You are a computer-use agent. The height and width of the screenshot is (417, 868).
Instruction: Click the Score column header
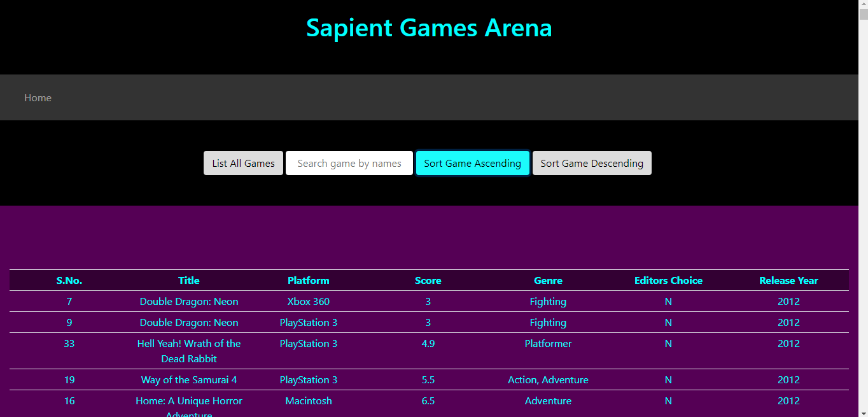[428, 280]
